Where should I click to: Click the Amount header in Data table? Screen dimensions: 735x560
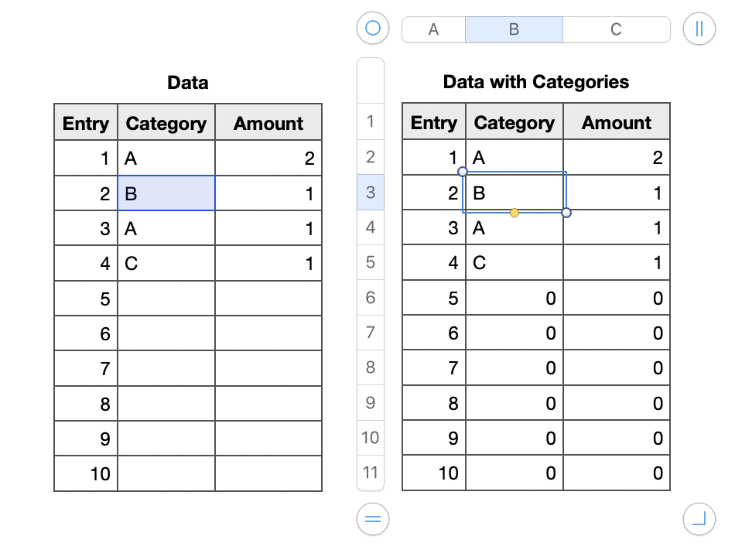pos(268,123)
